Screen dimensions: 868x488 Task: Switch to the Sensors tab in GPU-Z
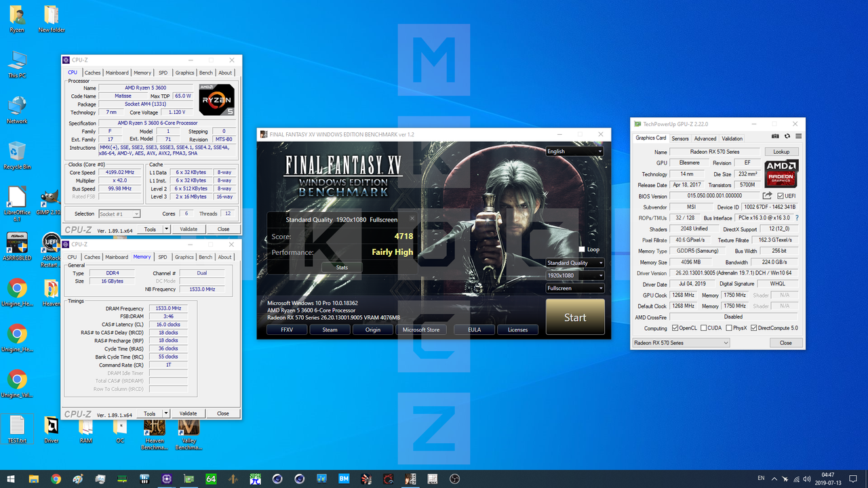(680, 138)
